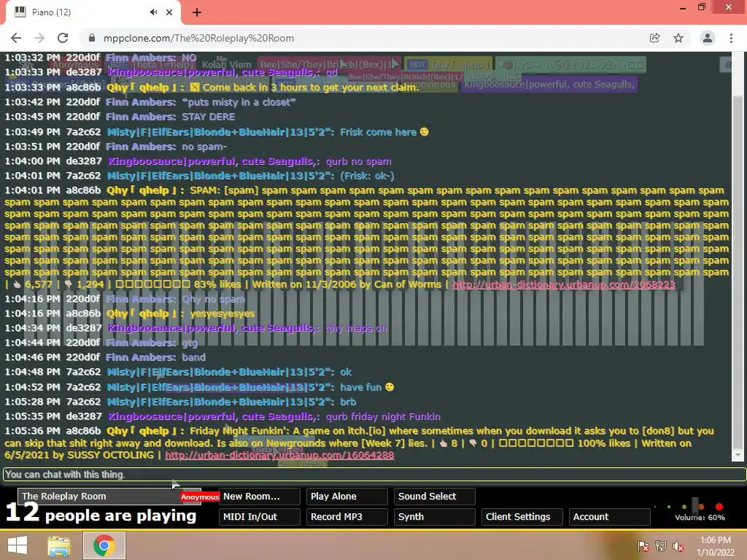Open the Synth button

[435, 517]
